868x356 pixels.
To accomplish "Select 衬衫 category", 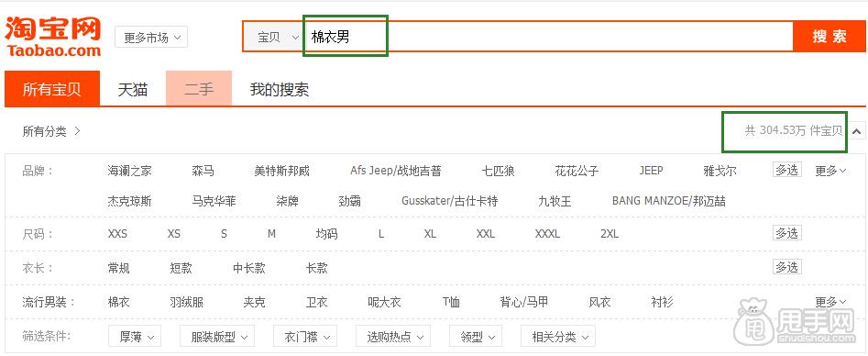I will pyautogui.click(x=662, y=302).
